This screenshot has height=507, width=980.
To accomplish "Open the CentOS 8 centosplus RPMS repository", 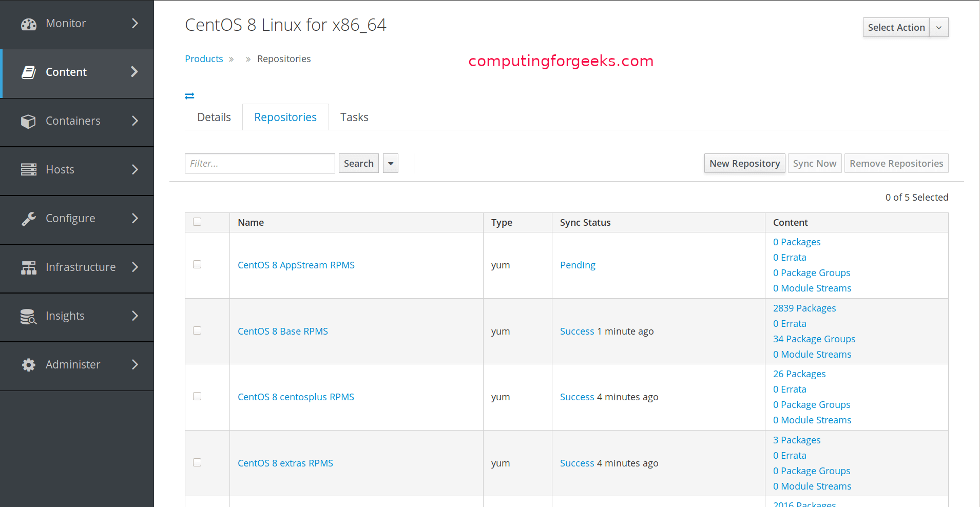I will point(296,397).
